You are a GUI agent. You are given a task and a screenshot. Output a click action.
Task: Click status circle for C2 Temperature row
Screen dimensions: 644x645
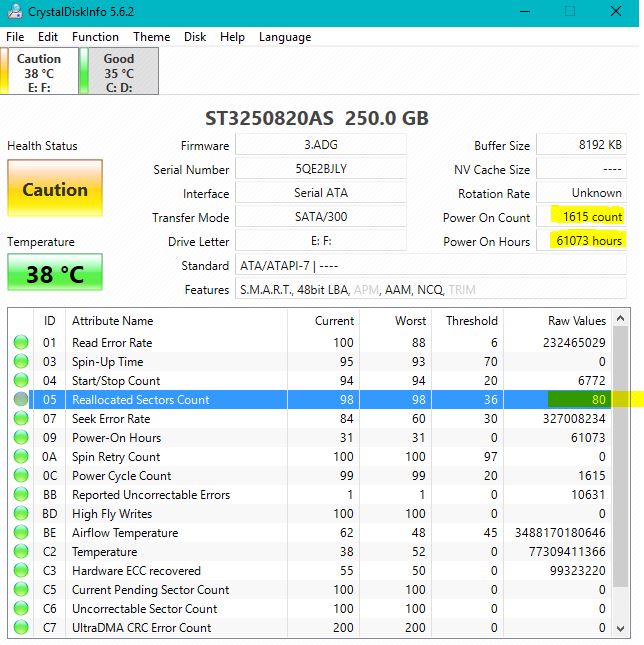pos(21,551)
